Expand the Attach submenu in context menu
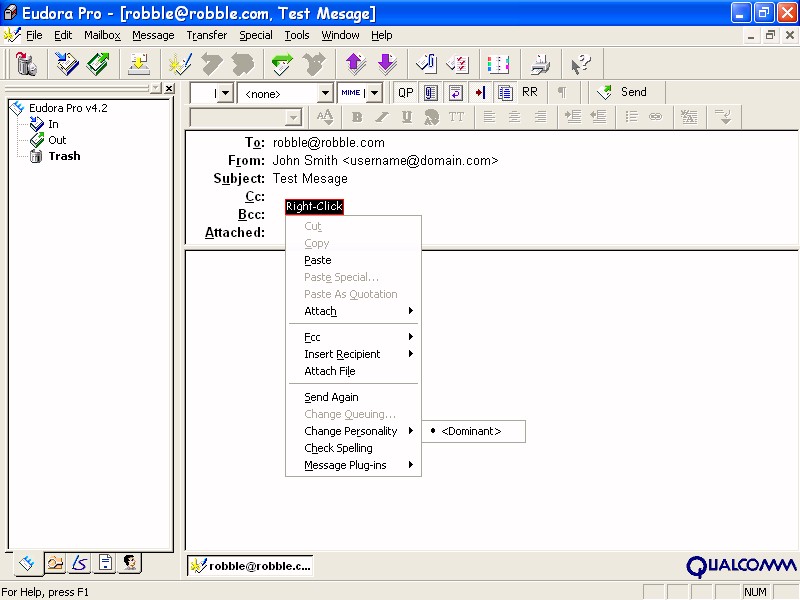800x600 pixels. pos(354,311)
